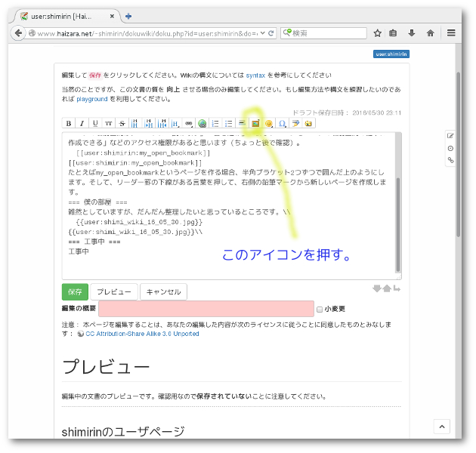This screenshot has height=453, width=476.
Task: Open the Firefox hamburger menu
Action: 451,32
